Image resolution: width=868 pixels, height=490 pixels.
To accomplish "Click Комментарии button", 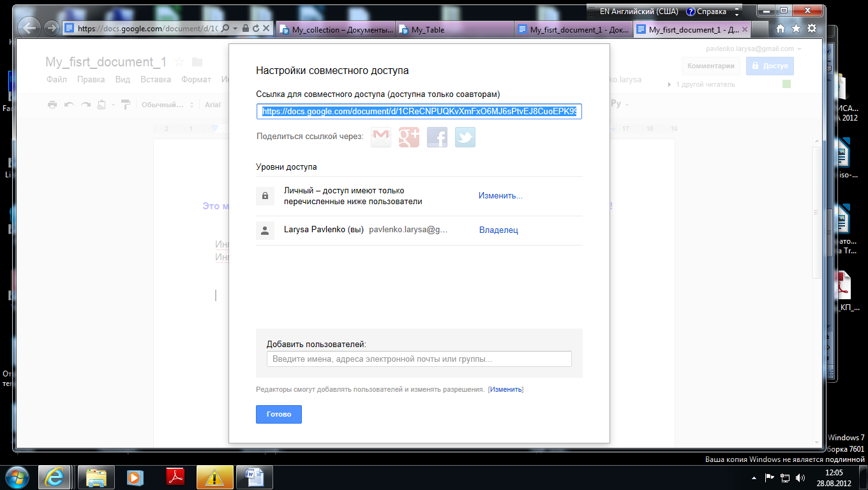I will [711, 66].
